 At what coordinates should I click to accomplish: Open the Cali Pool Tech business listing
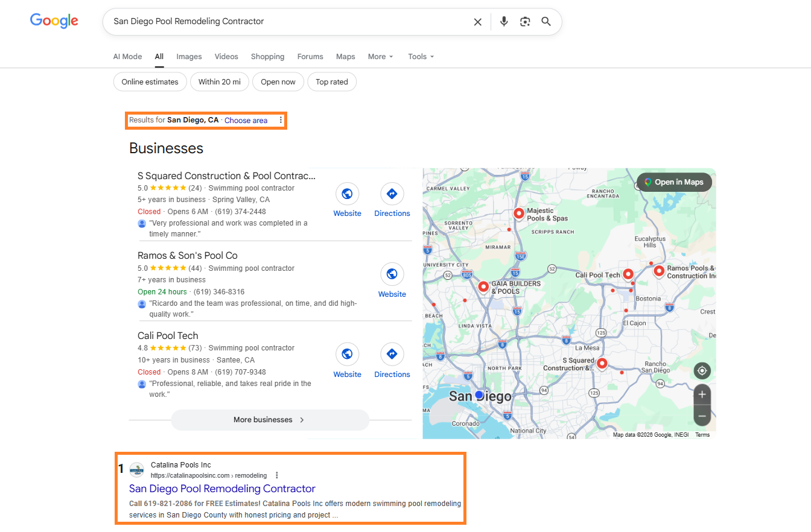click(x=168, y=336)
